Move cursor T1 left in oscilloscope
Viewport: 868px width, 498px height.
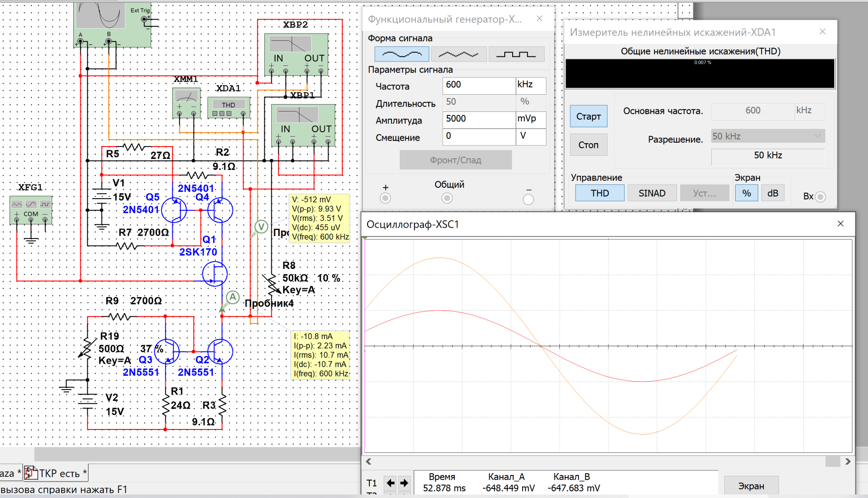click(x=391, y=483)
